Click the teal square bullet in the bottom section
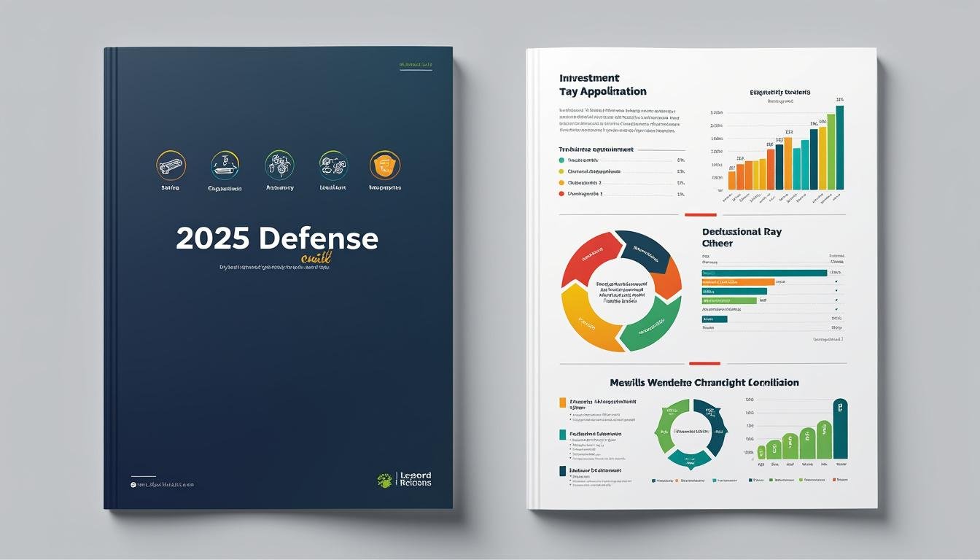The height and width of the screenshot is (560, 980). (562, 435)
